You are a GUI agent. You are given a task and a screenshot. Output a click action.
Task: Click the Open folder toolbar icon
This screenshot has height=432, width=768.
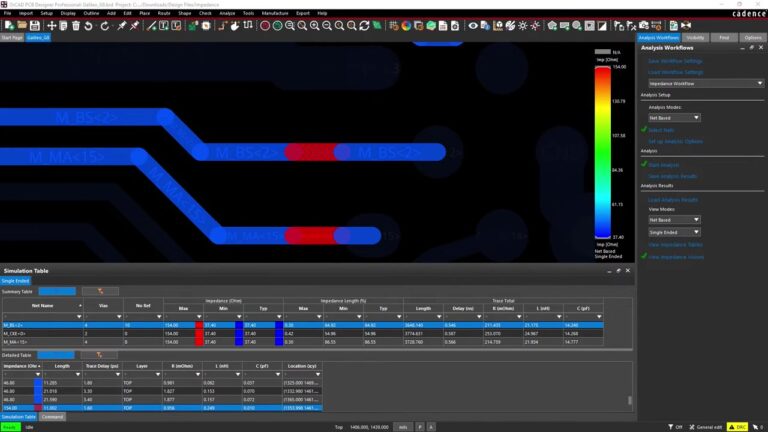click(22, 25)
